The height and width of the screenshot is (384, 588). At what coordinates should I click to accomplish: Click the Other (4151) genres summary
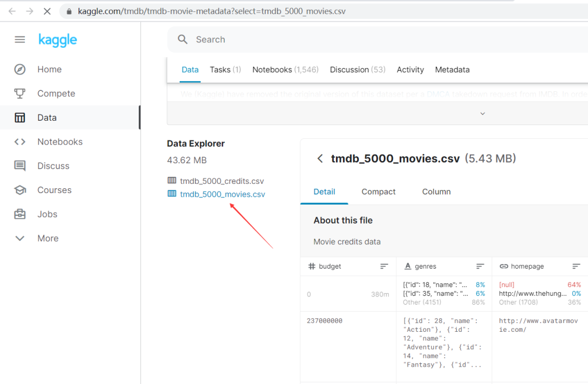click(x=444, y=302)
